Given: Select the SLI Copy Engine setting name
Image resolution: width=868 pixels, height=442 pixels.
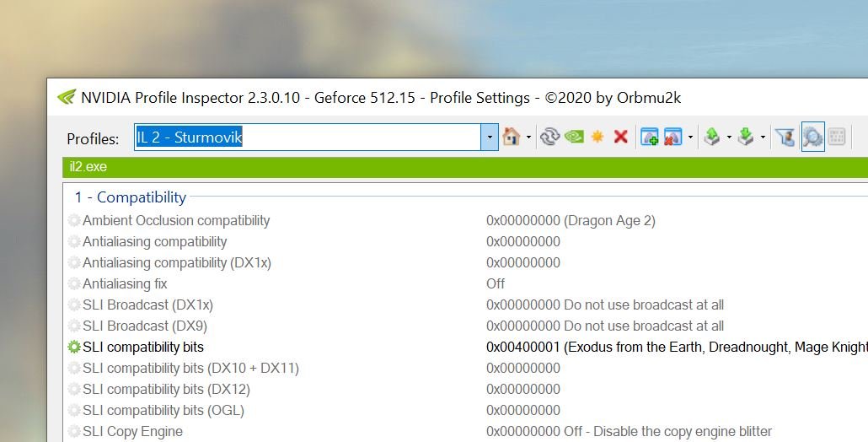Looking at the screenshot, I should pos(132,432).
